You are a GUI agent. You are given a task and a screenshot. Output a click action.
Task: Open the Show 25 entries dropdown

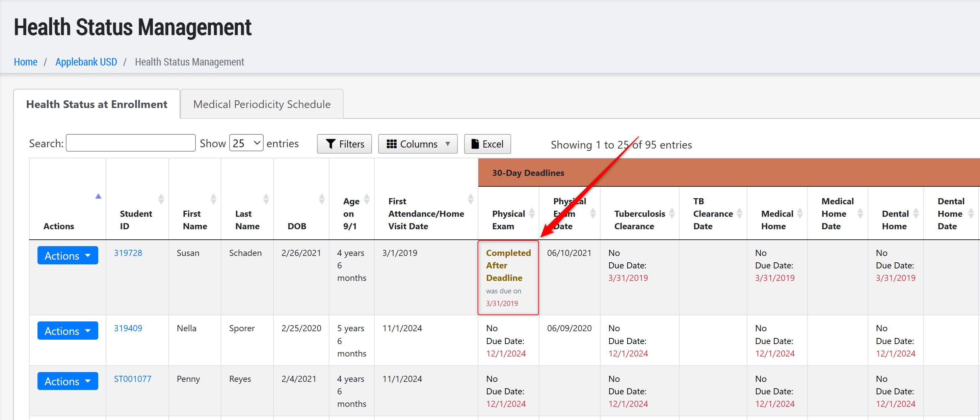click(246, 143)
